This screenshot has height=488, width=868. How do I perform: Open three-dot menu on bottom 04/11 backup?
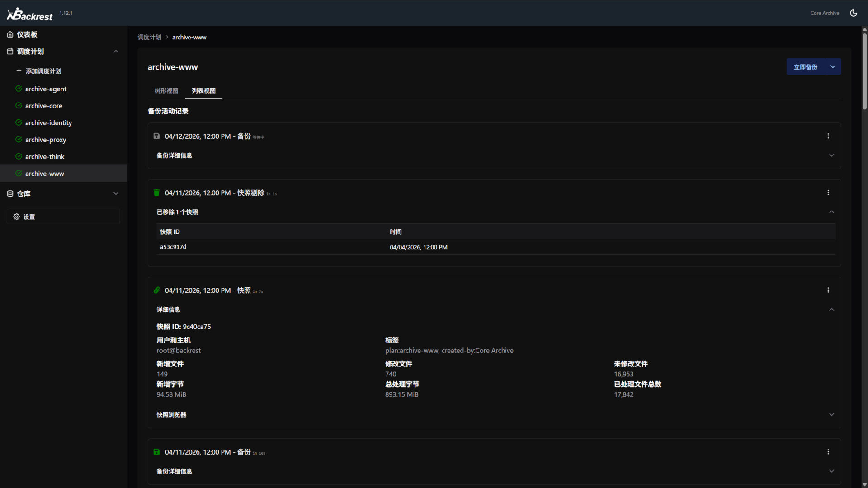828,452
